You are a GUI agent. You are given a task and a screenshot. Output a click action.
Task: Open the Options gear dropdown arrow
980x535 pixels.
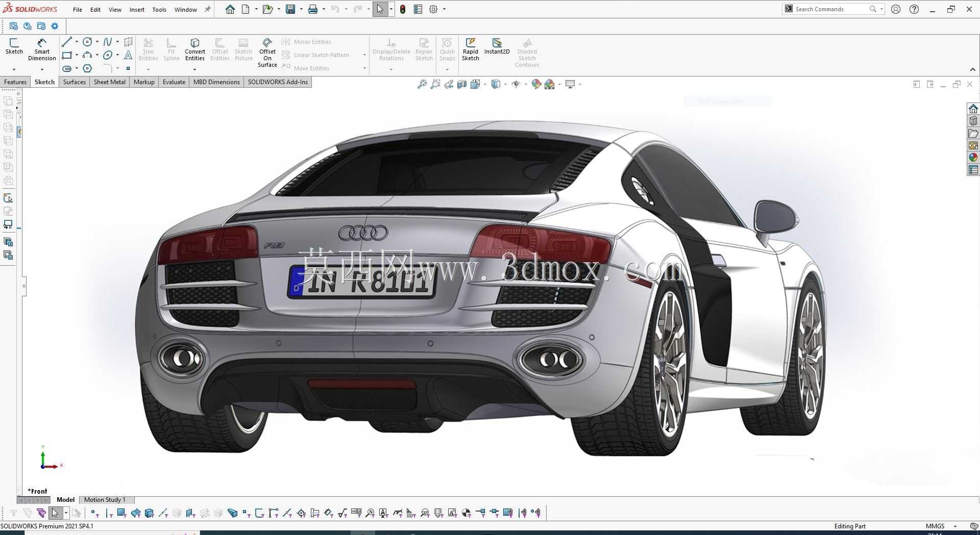444,9
